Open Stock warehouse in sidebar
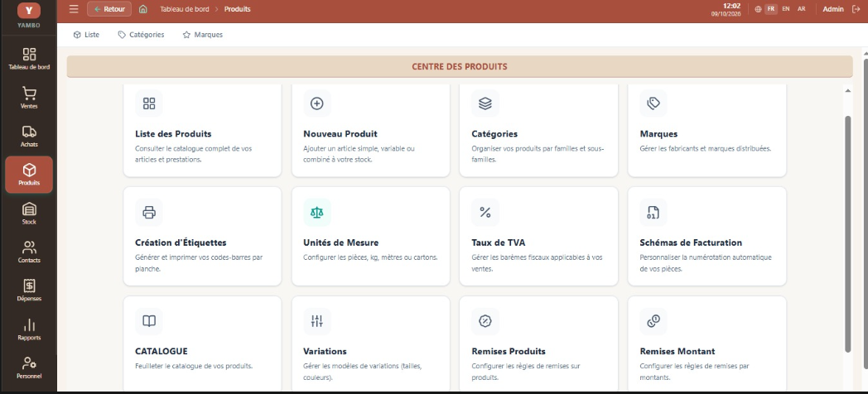This screenshot has width=868, height=394. (x=29, y=213)
